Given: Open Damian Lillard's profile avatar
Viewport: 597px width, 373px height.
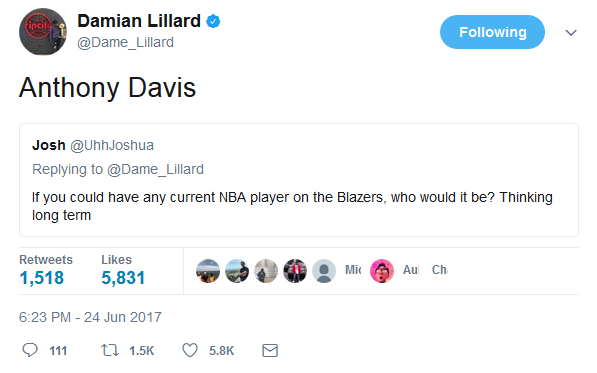Looking at the screenshot, I should pos(43,32).
